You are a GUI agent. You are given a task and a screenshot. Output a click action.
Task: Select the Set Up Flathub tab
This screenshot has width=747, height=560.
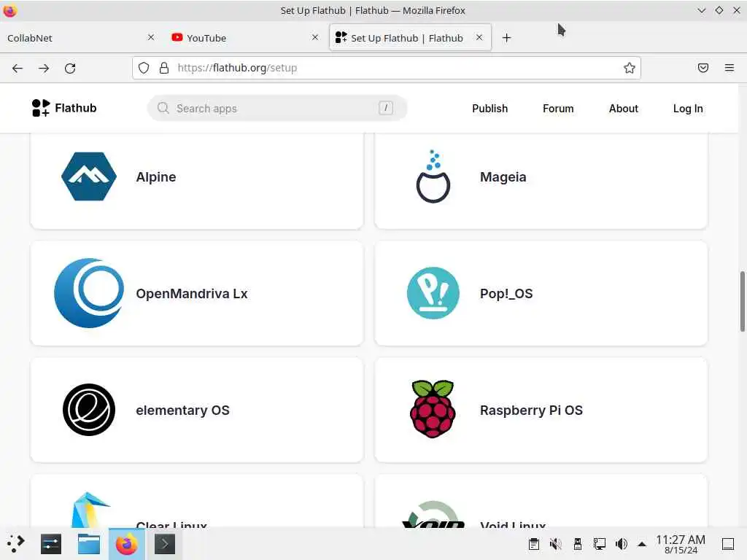tap(411, 38)
